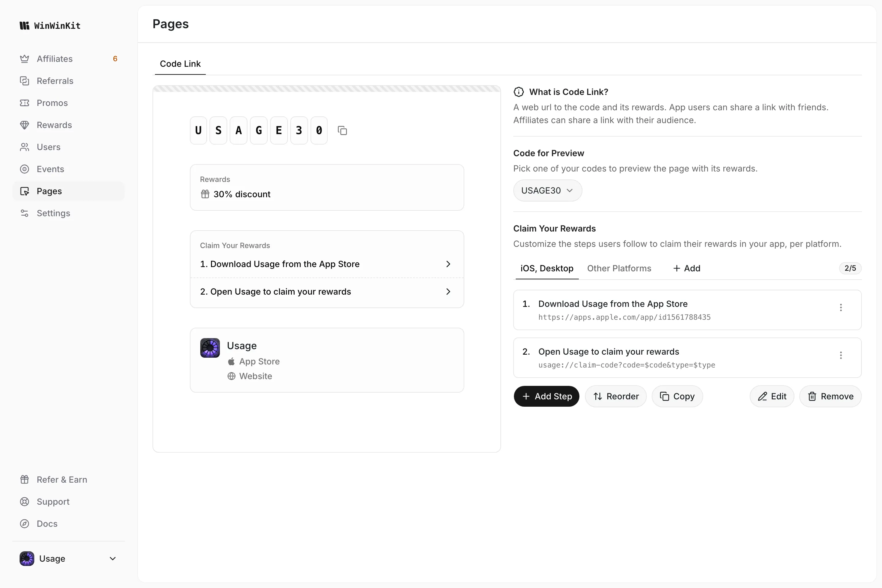This screenshot has width=882, height=588.
Task: Switch to Other Platforms tab
Action: (619, 269)
